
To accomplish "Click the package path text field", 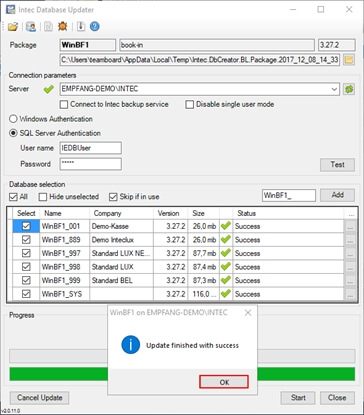I will click(200, 60).
